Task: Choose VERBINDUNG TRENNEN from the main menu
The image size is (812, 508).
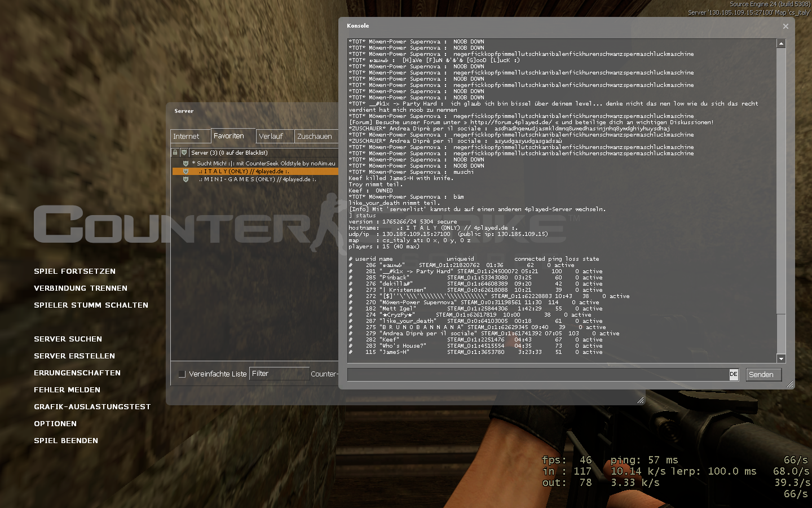Action: [81, 288]
